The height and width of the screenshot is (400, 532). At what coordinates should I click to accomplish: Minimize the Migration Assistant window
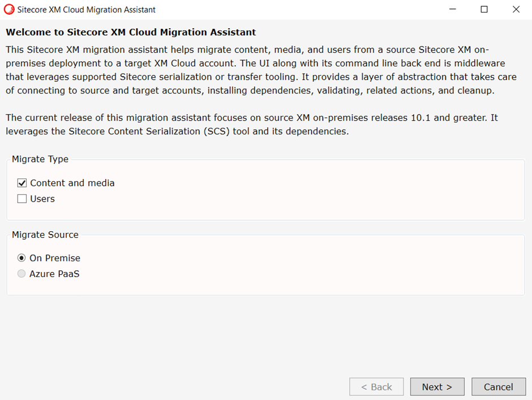click(x=452, y=9)
